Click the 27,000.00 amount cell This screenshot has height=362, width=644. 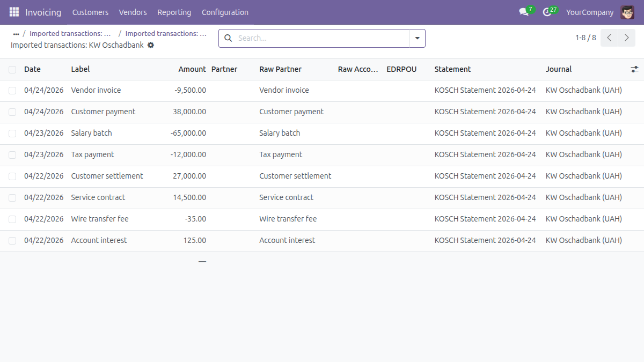tap(189, 176)
